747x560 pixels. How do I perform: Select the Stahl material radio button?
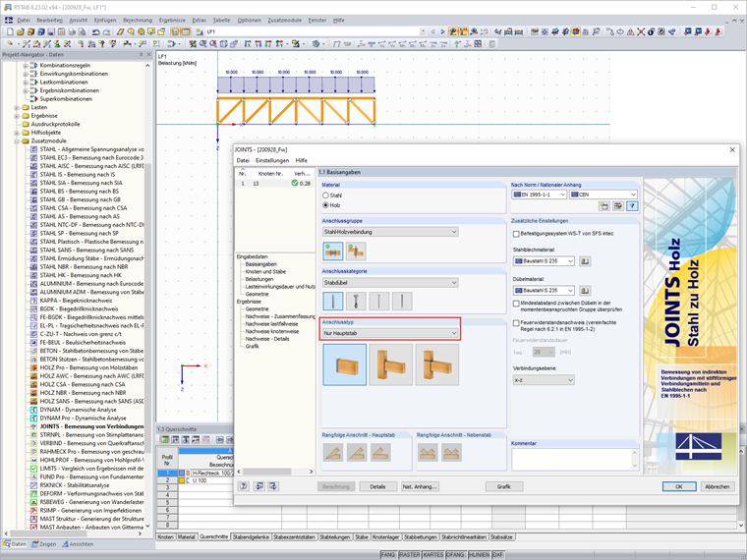pyautogui.click(x=326, y=196)
